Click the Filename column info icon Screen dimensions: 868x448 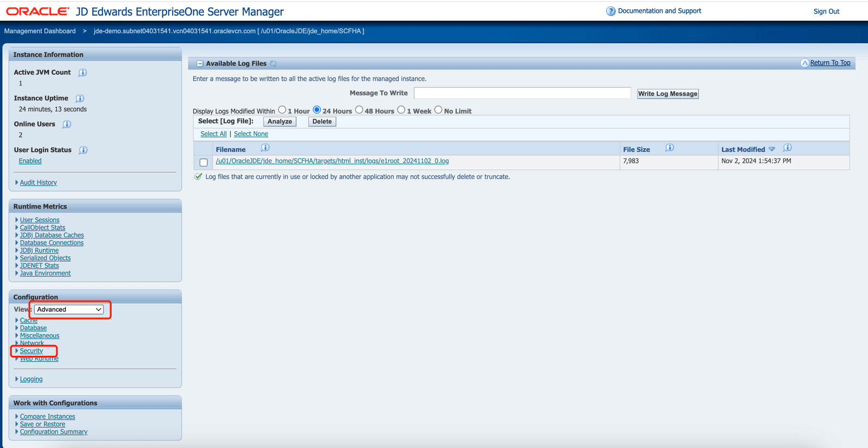265,148
